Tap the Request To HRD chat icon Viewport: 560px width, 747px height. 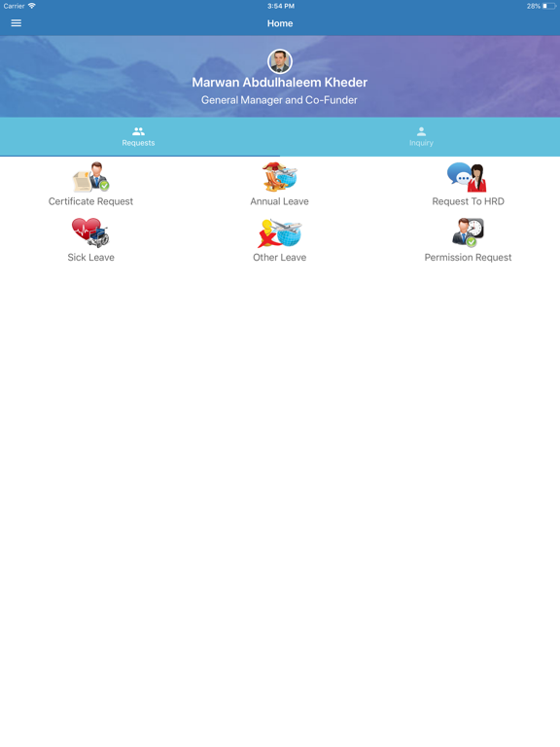click(467, 177)
